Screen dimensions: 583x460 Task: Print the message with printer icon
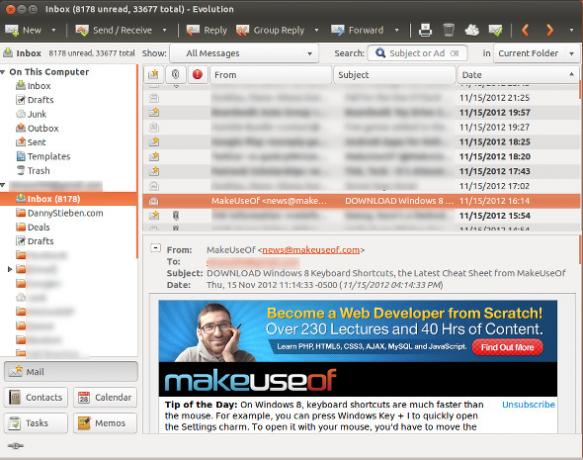[425, 30]
